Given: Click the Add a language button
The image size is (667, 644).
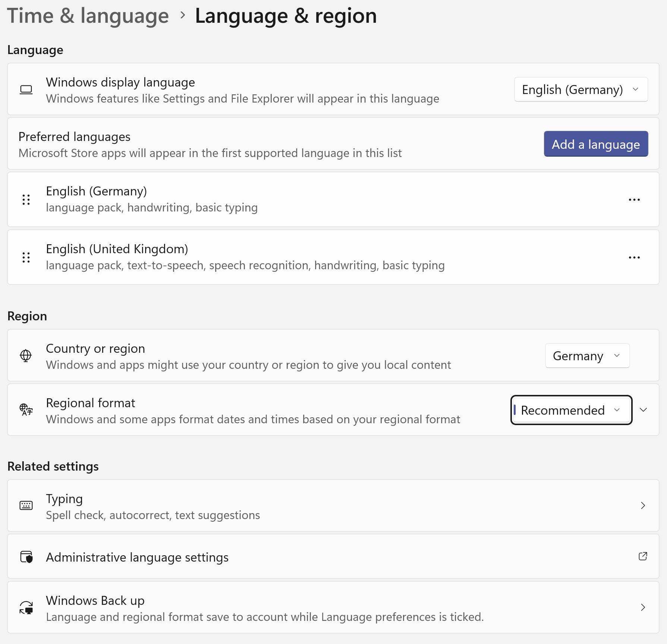Looking at the screenshot, I should 595,144.
